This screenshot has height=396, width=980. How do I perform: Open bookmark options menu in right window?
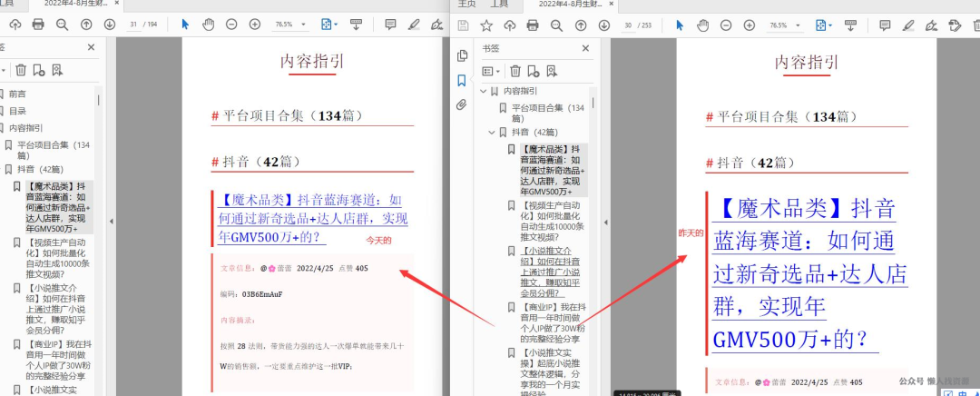pos(491,71)
